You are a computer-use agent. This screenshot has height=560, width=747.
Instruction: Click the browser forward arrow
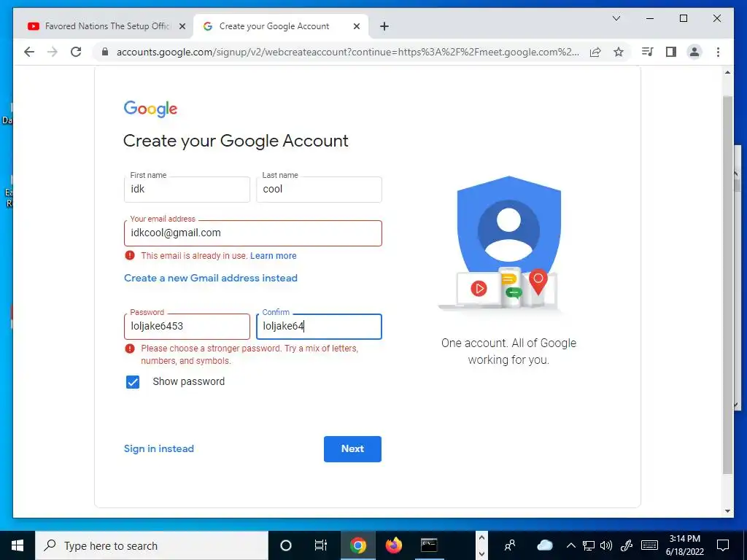point(53,52)
